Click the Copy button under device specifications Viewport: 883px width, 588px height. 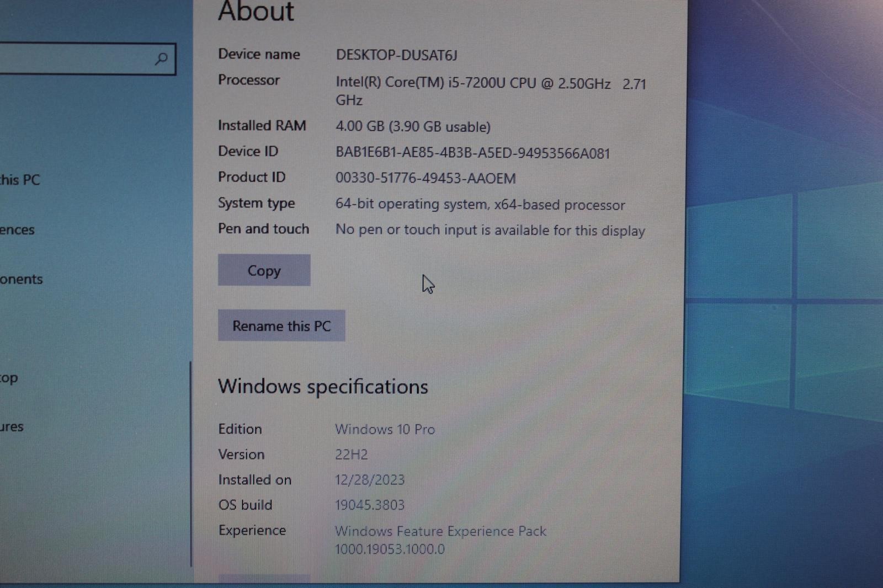point(264,270)
